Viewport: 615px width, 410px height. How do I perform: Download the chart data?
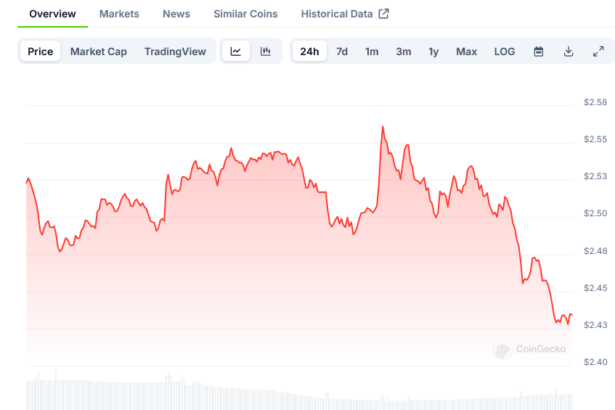pos(568,51)
